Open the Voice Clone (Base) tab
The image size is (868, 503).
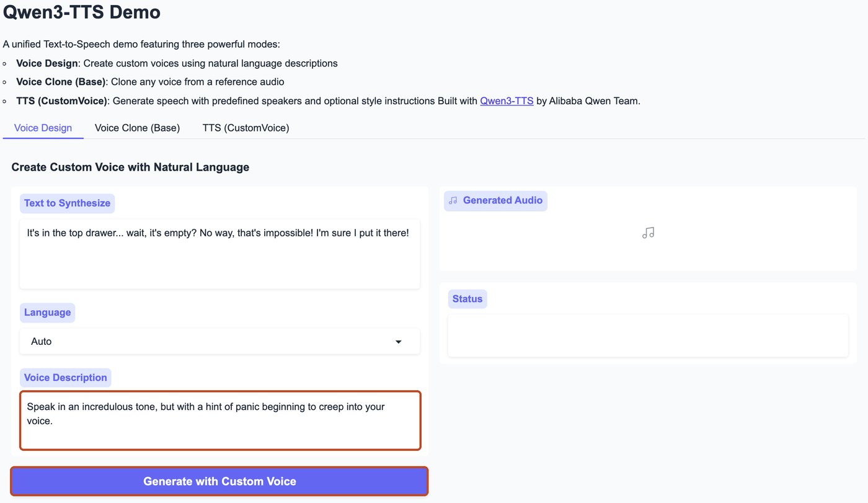137,128
